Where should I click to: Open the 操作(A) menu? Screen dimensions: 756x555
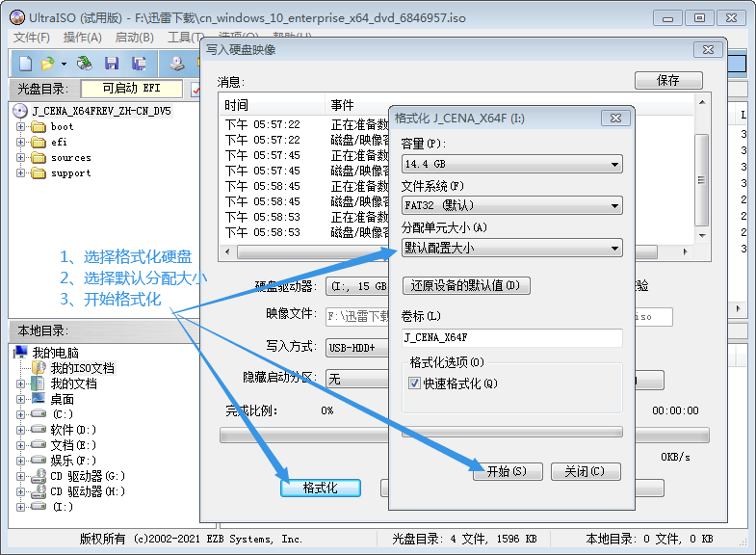click(83, 38)
